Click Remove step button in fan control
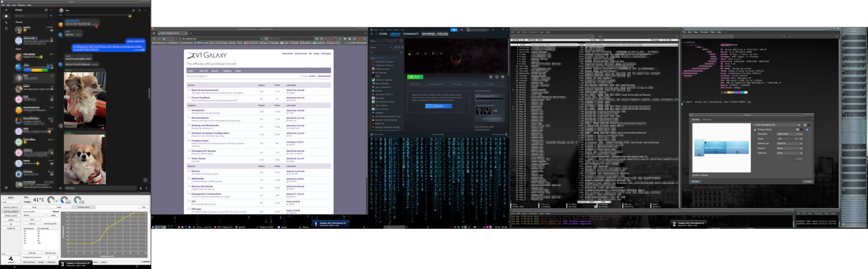 [50, 253]
